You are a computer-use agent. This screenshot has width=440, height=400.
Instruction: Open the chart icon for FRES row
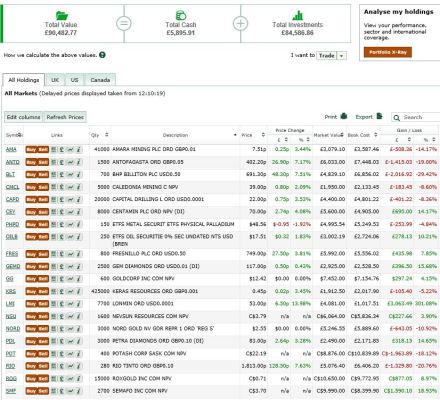[70, 254]
